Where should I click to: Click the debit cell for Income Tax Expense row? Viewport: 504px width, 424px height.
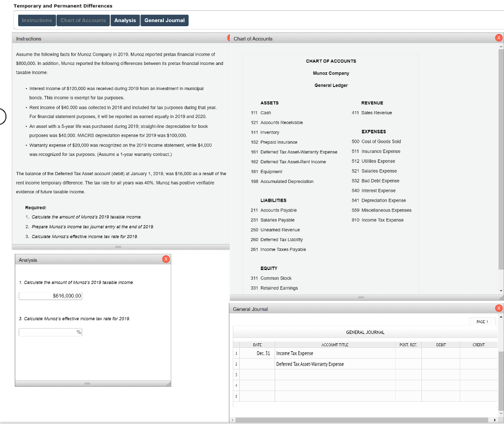tap(441, 353)
